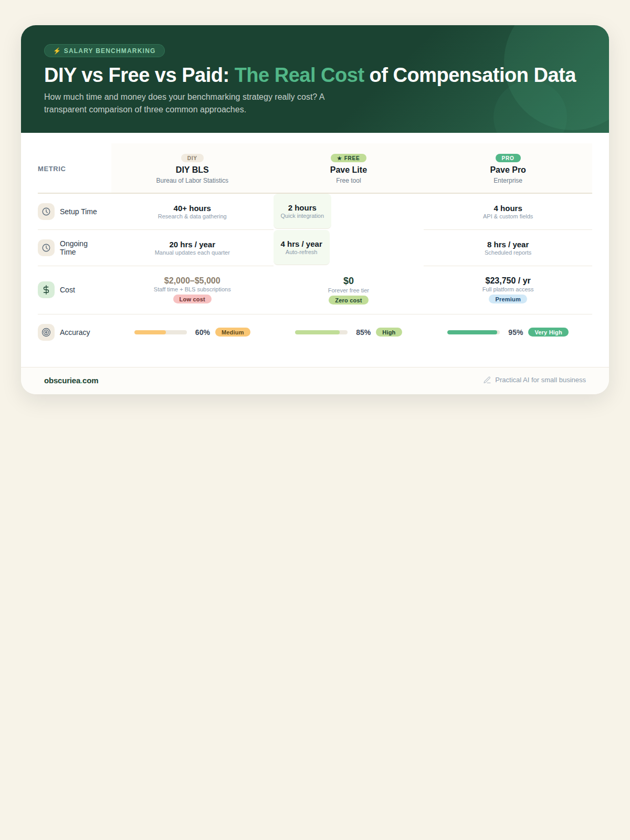Click the Ongoing Time clock icon

pos(46,248)
